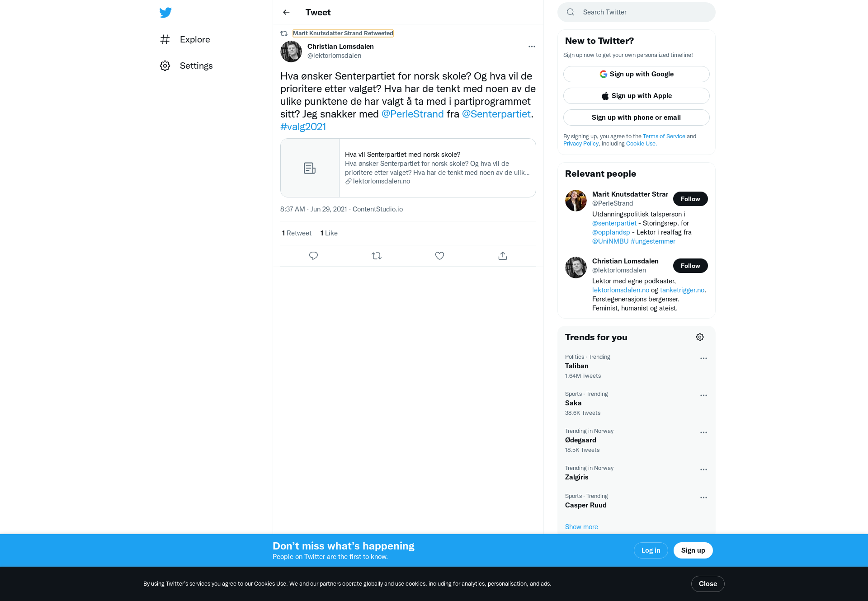The width and height of the screenshot is (868, 601).
Task: Open more options for Taliban trend
Action: pos(703,358)
